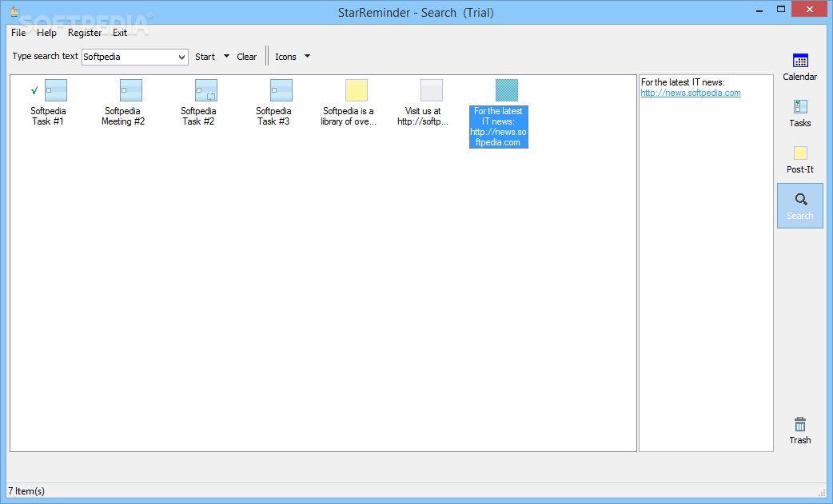Maximize the StarReminder window
833x504 pixels.
[781, 9]
